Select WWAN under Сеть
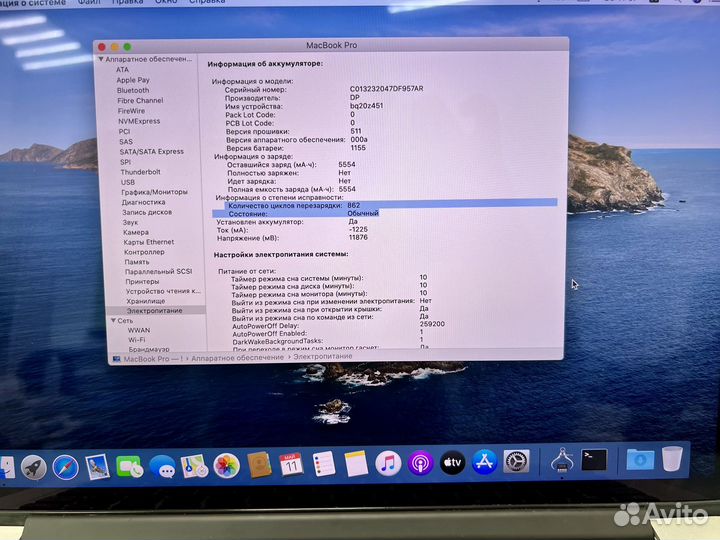This screenshot has height=540, width=720. (x=139, y=330)
